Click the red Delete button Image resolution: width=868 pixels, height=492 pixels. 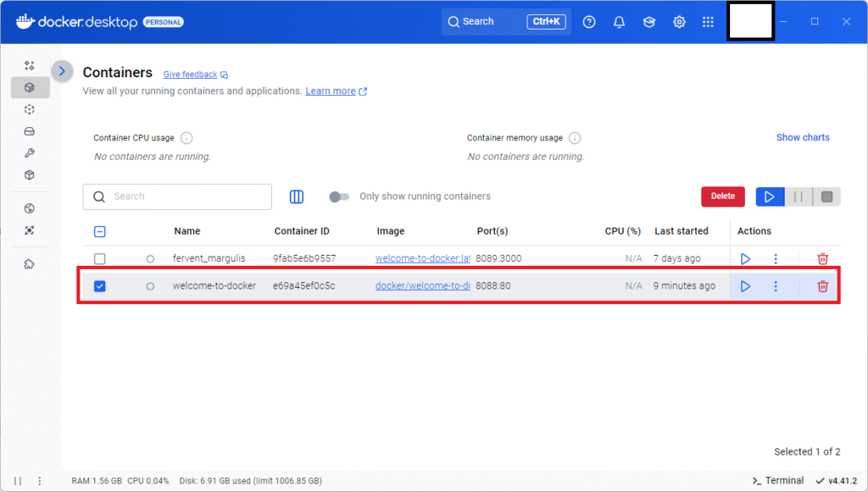click(x=723, y=196)
